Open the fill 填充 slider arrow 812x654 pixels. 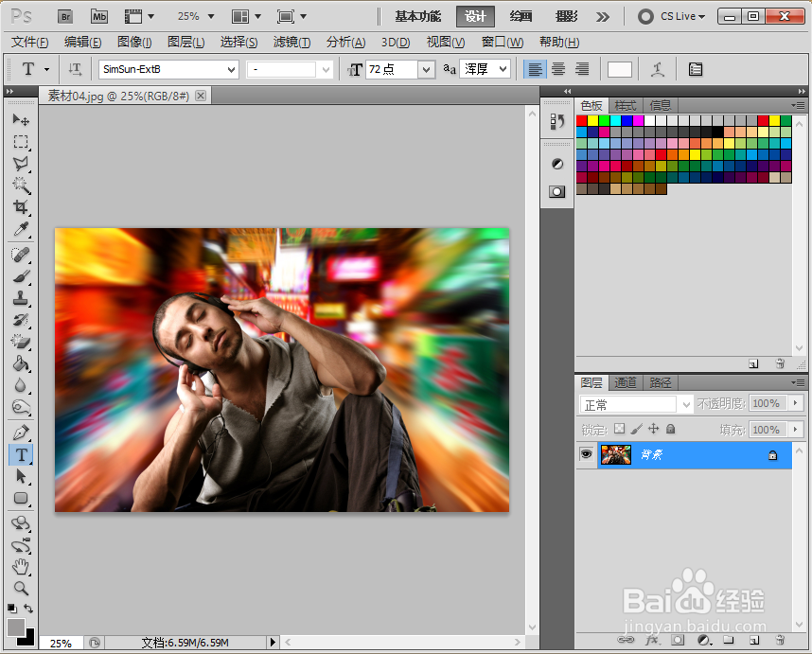click(x=795, y=430)
